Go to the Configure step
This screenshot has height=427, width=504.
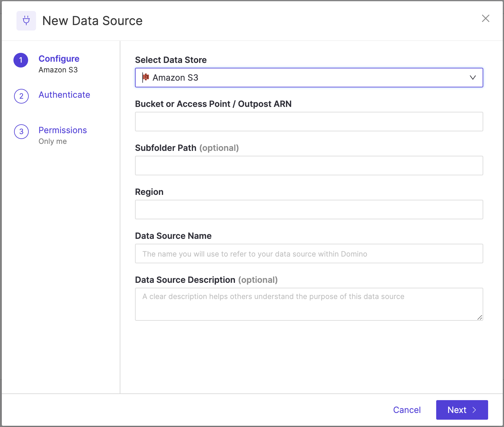tap(59, 59)
